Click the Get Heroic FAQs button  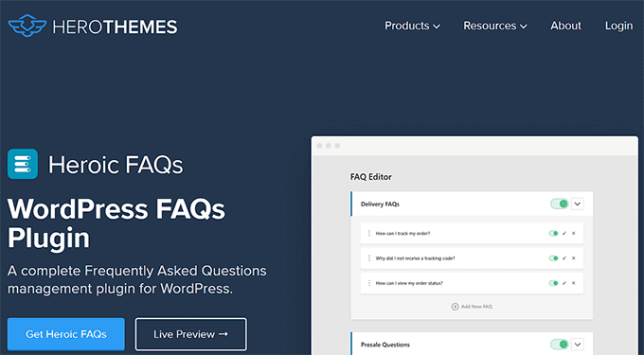pyautogui.click(x=66, y=334)
